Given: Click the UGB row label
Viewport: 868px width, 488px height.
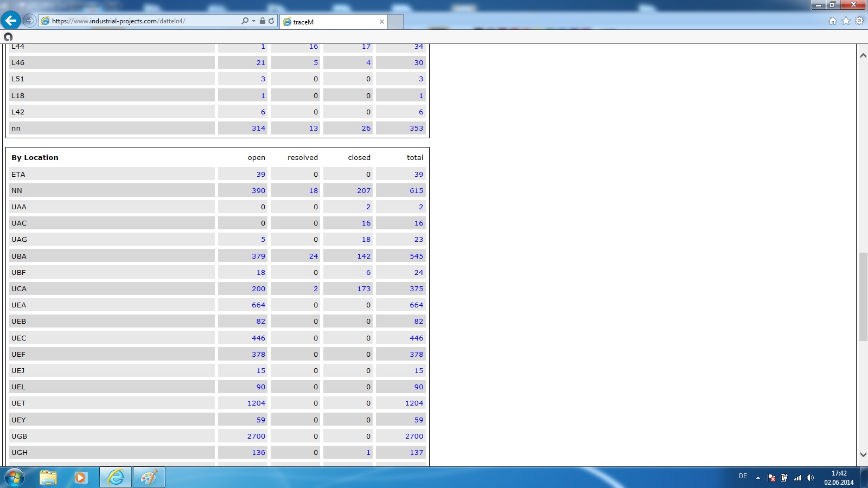Looking at the screenshot, I should tap(19, 436).
